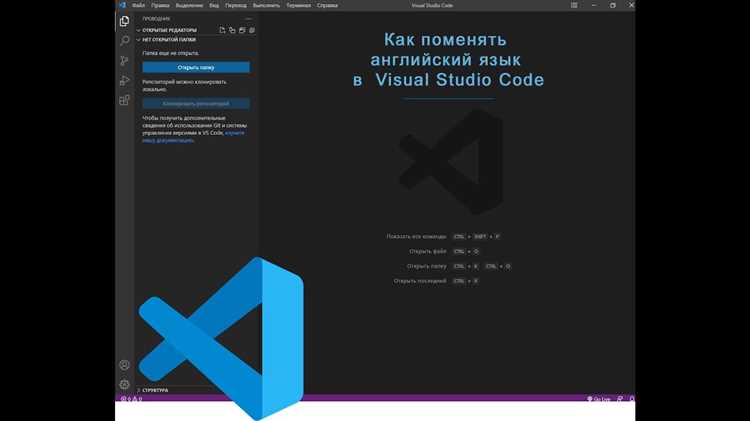Click the Клонировать репозиторий button
This screenshot has width=750, height=421.
[x=196, y=103]
